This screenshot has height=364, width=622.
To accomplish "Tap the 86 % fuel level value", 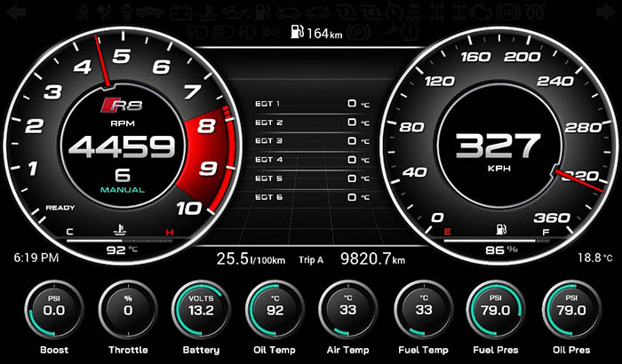I will point(501,249).
